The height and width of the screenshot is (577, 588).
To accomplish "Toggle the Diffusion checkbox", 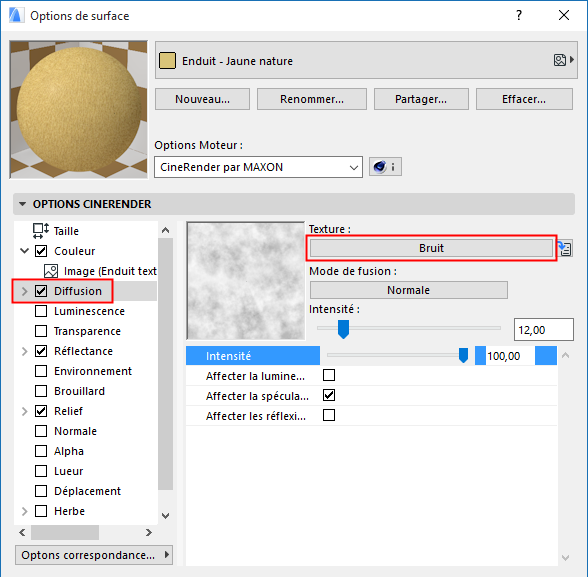I will click(41, 291).
